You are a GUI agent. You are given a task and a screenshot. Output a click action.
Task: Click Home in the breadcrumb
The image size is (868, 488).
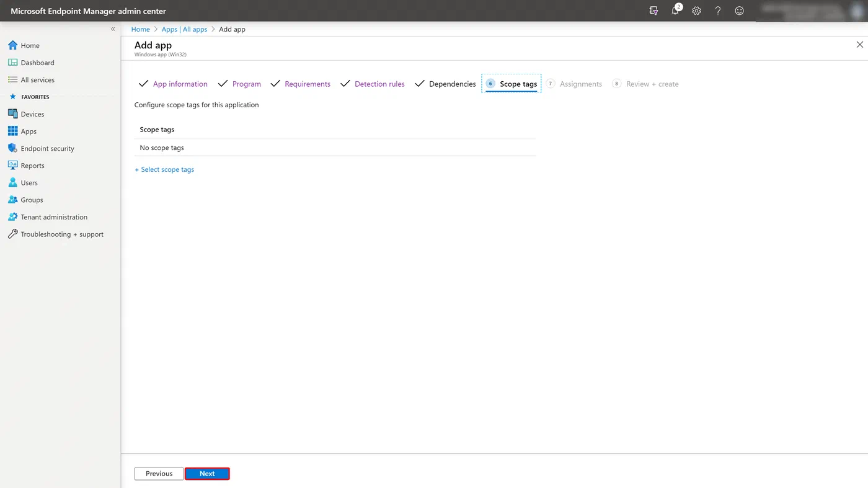(140, 29)
